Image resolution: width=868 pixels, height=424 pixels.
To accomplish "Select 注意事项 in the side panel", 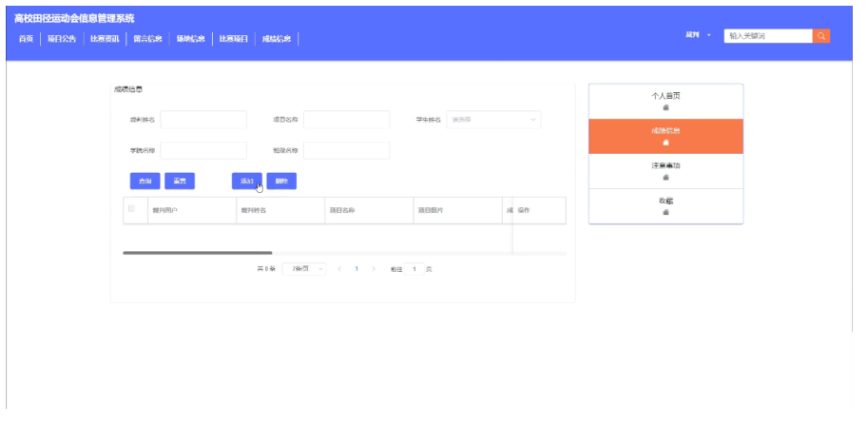I will pos(665,171).
